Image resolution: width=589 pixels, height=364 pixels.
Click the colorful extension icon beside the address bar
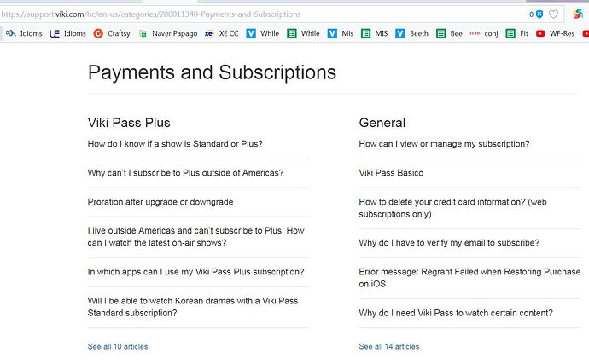point(578,14)
